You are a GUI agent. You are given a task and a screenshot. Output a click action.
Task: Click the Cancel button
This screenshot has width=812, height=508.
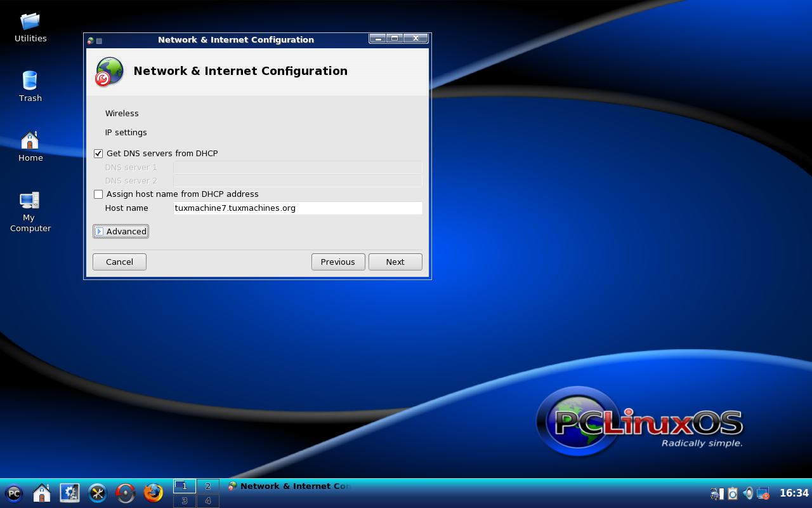pos(119,262)
